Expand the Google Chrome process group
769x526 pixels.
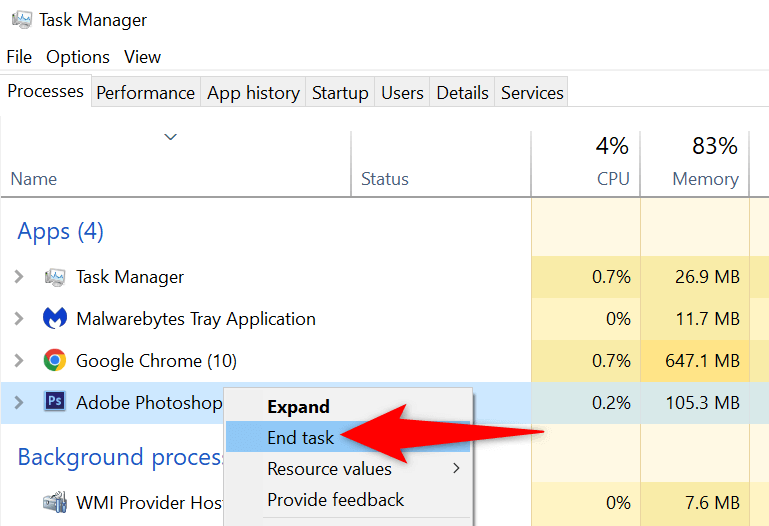pos(19,360)
